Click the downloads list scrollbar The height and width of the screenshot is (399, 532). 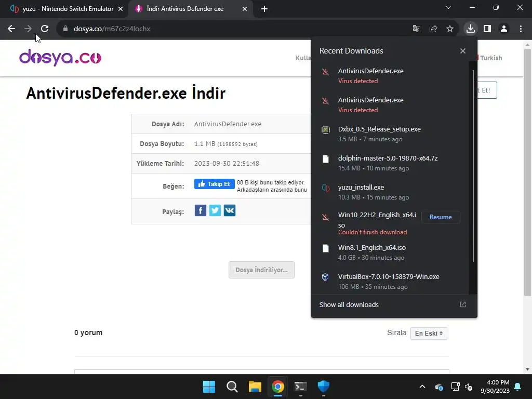[473, 166]
